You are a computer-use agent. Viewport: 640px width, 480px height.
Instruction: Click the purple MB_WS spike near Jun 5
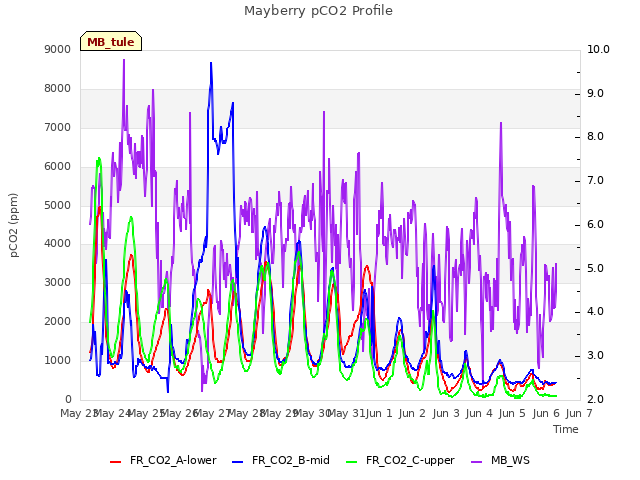coord(501,123)
